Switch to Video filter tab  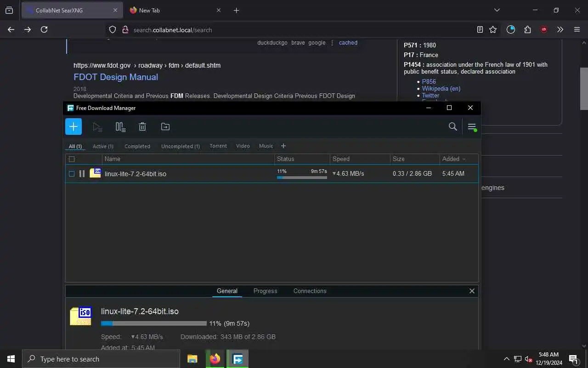coord(243,146)
